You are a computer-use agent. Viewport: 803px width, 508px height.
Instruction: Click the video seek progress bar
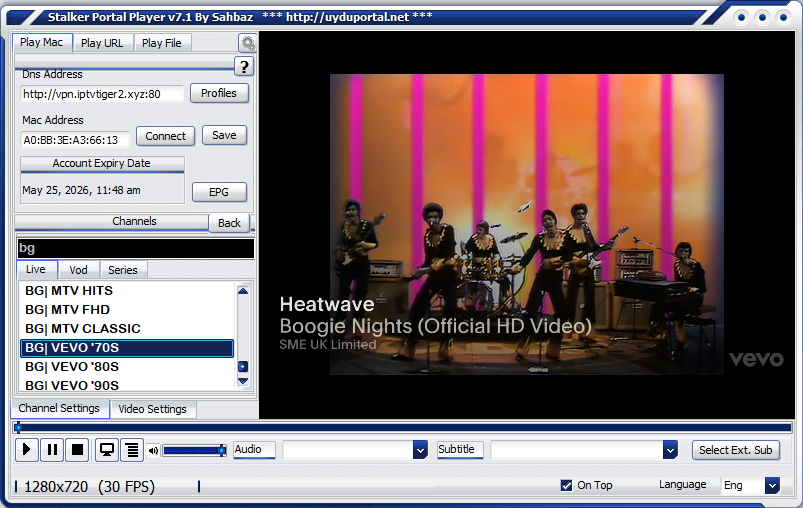[403, 428]
